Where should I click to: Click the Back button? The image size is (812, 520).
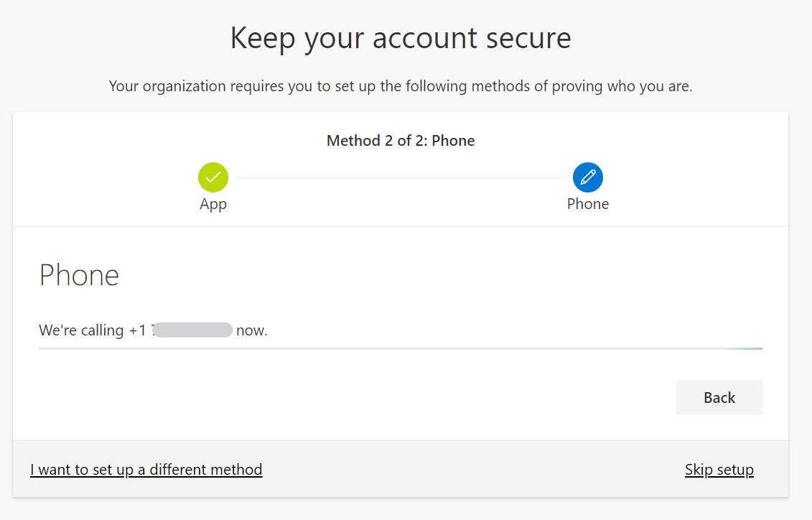719,397
